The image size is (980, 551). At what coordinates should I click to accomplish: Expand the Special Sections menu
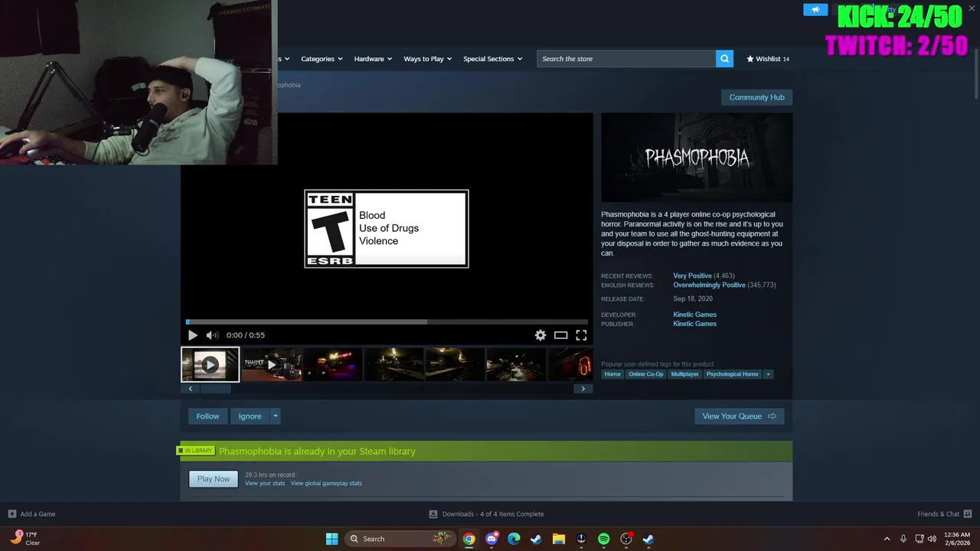492,59
